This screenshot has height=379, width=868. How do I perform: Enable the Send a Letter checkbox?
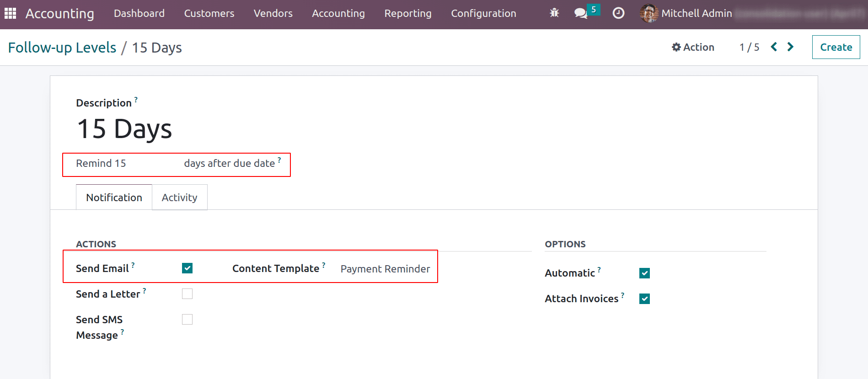[187, 294]
